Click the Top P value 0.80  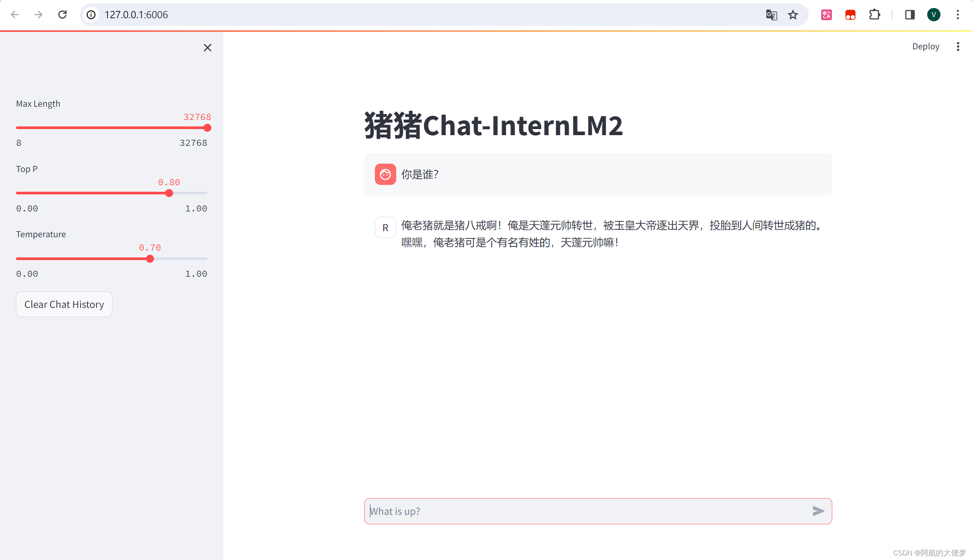point(169,182)
